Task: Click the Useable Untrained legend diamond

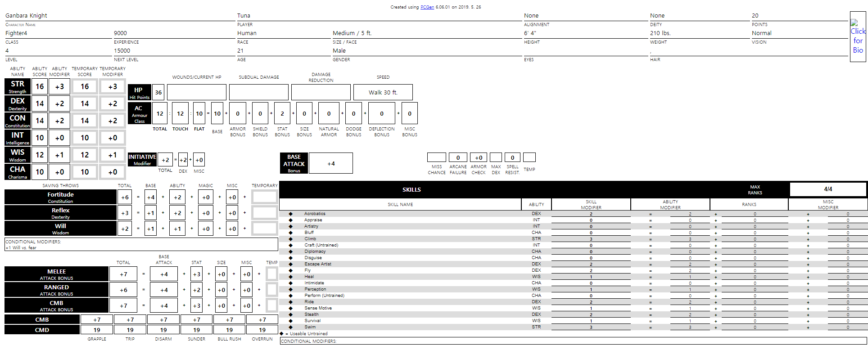Action: click(282, 334)
